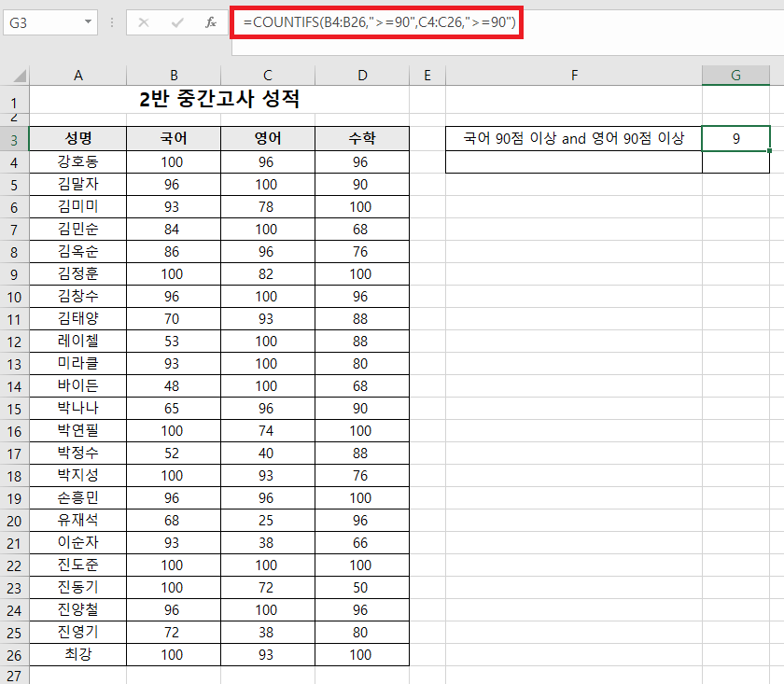Click the formula bar COUNTIFS formula text
The height and width of the screenshot is (684, 784).
click(x=379, y=22)
